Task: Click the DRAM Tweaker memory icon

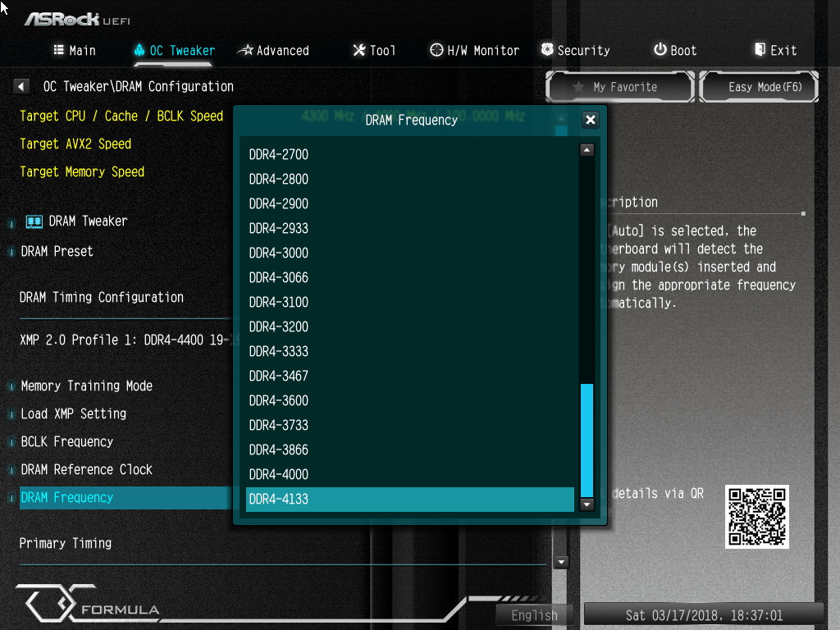Action: (34, 221)
